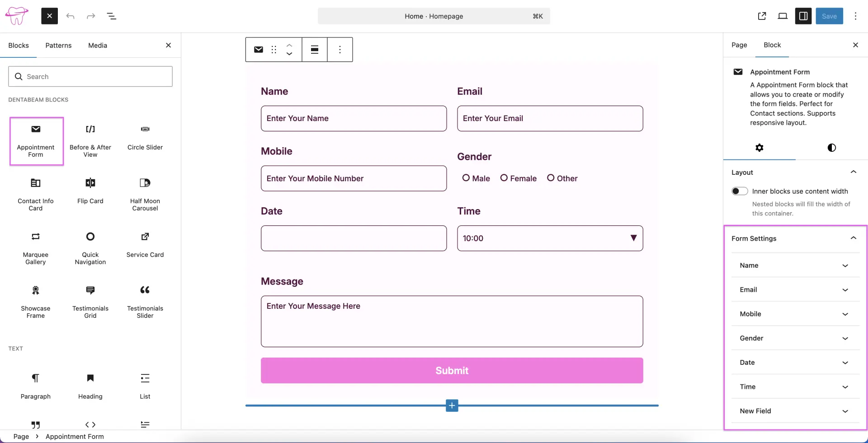The image size is (868, 443).
Task: Insert the Testimonials Slider block
Action: [145, 303]
